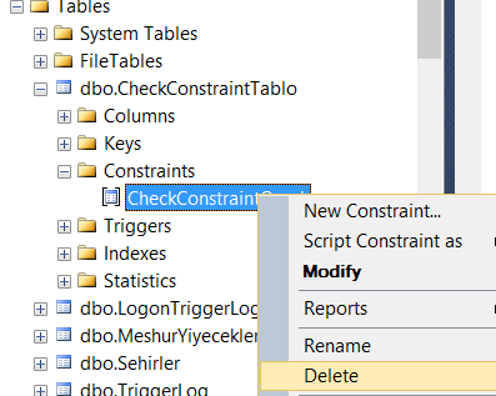The image size is (496, 396).
Task: Collapse the Constraints folder node
Action: 64,172
